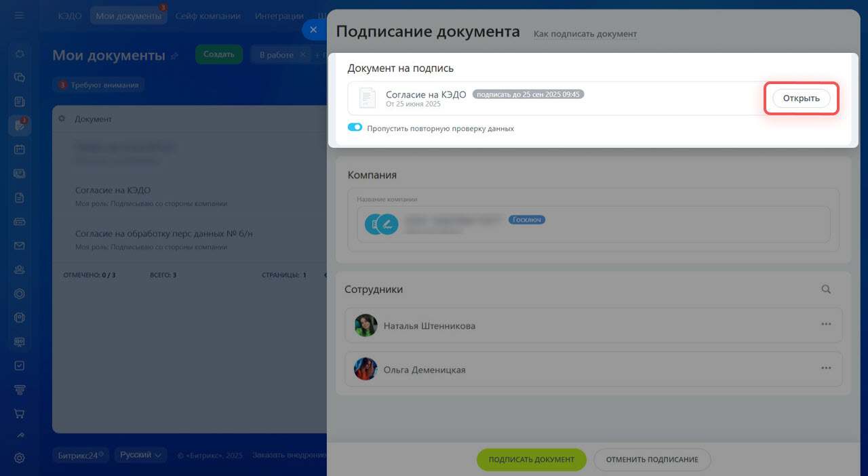
Task: Click the В работе filter label
Action: coord(277,55)
